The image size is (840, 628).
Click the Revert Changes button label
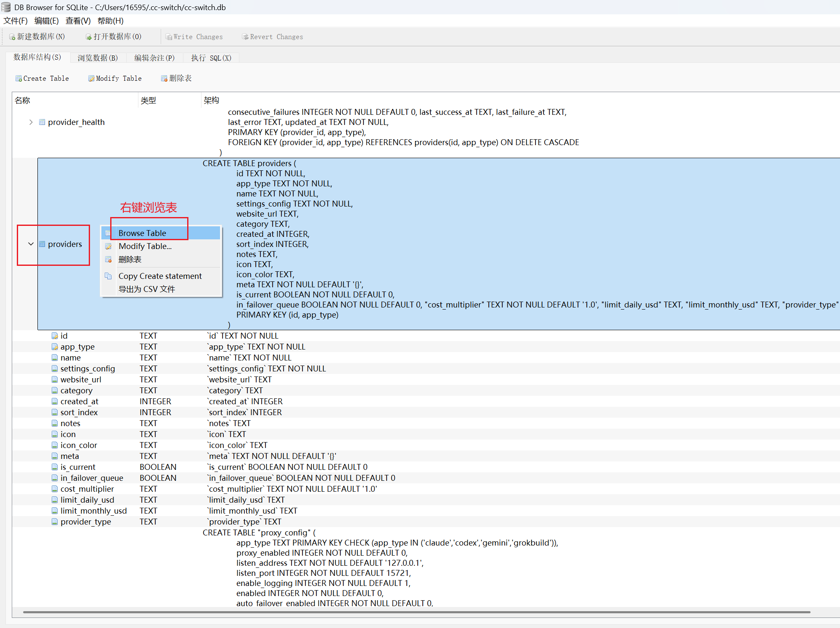coord(276,37)
